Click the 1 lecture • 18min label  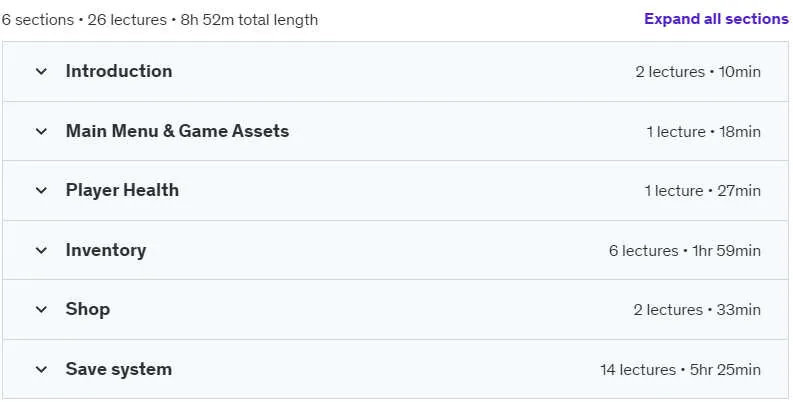tap(703, 131)
